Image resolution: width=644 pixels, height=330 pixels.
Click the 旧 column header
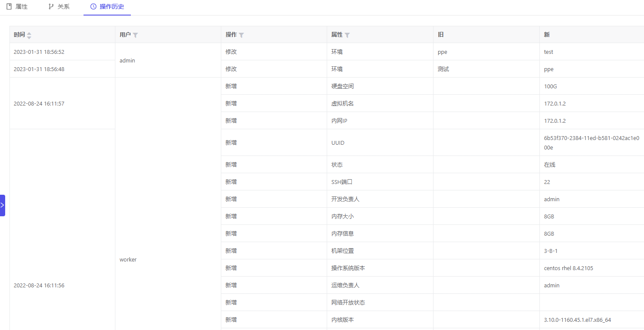click(440, 35)
